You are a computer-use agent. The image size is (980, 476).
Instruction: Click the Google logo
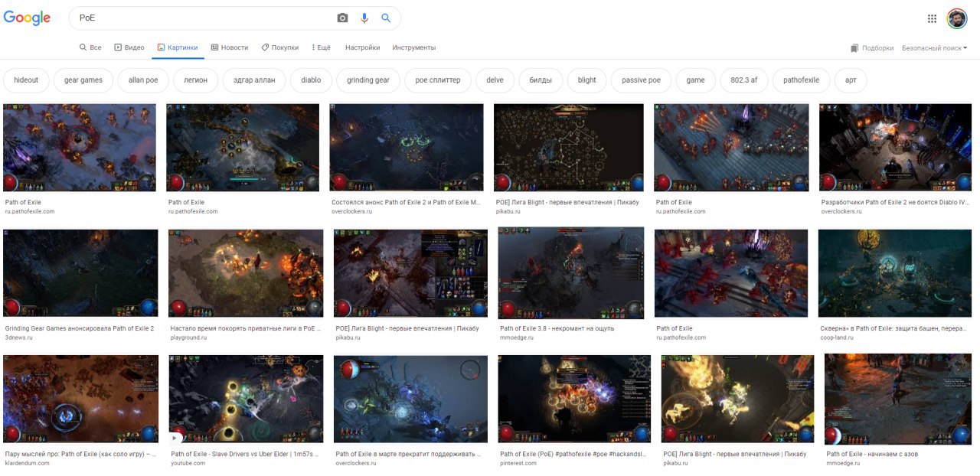(27, 18)
